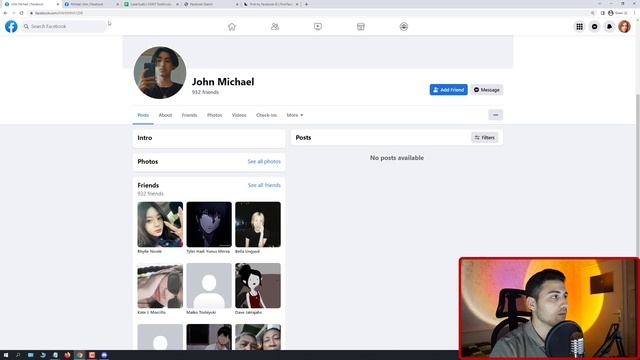Click in the Search Facebook field
640x360 pixels.
[64, 27]
